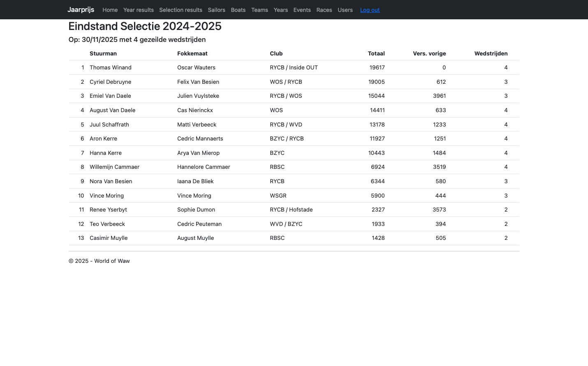588x366 pixels.
Task: Open the Years navigation link
Action: coord(280,10)
